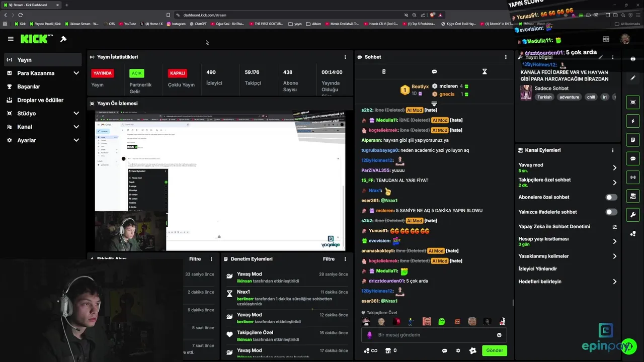Click the Gönder send button
644x362 pixels.
pyautogui.click(x=494, y=350)
